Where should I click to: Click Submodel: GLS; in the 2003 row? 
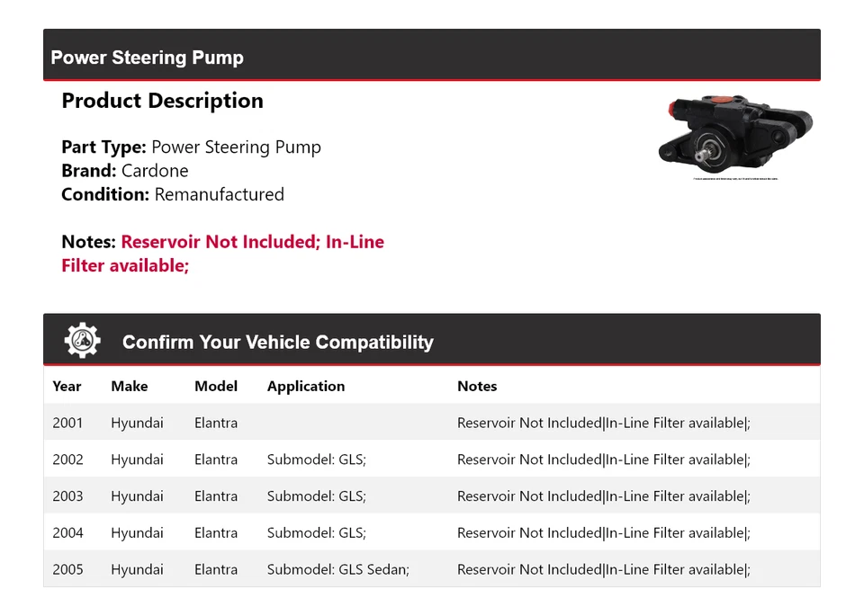317,496
